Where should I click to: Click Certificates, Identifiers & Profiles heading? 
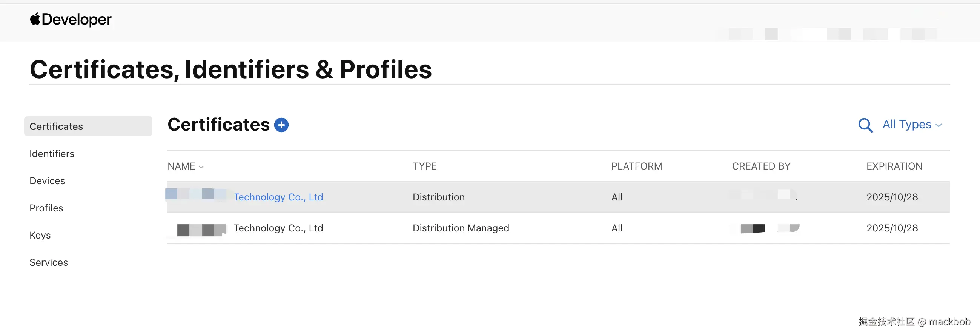pyautogui.click(x=231, y=70)
